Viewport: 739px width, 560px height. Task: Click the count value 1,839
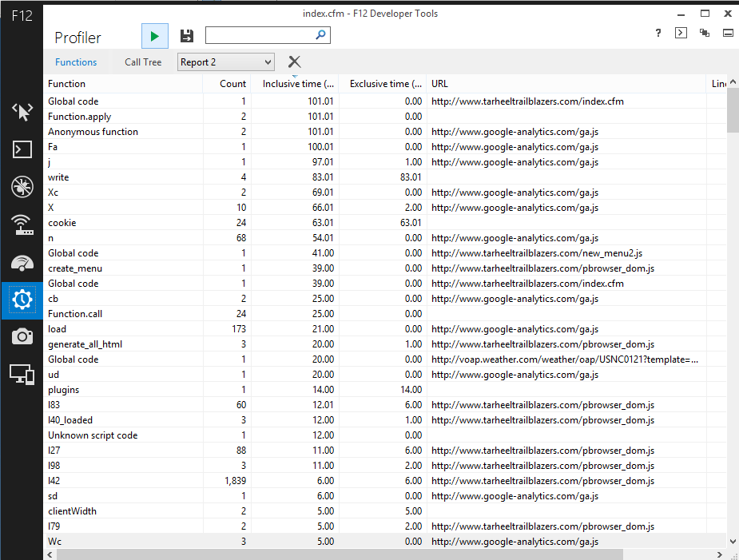[x=235, y=481]
